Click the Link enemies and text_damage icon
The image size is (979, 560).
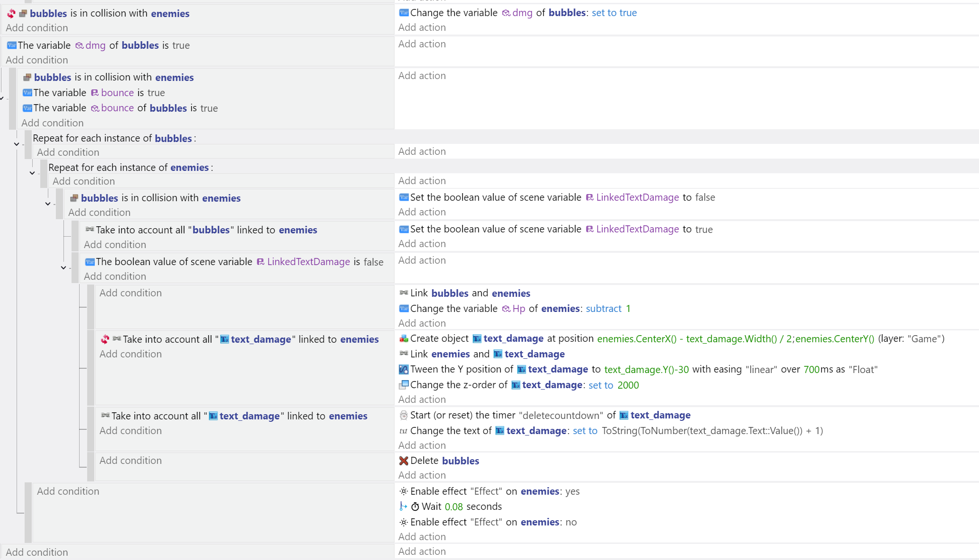pyautogui.click(x=404, y=354)
